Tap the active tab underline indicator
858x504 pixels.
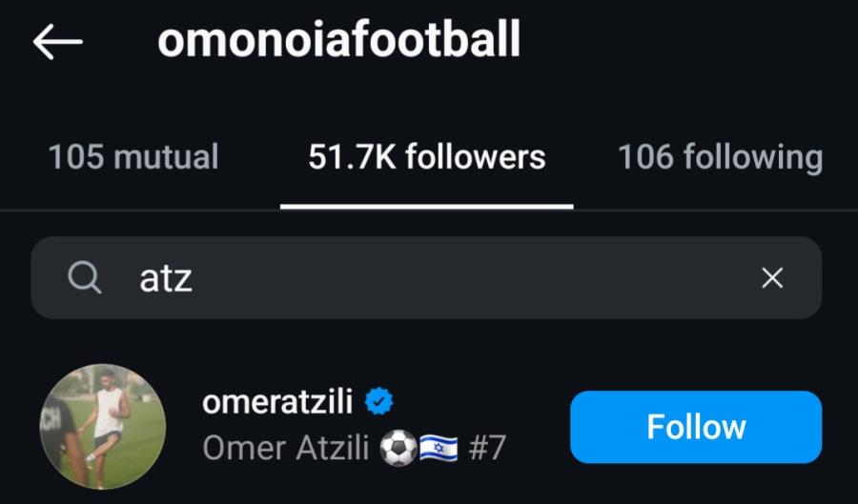(427, 207)
